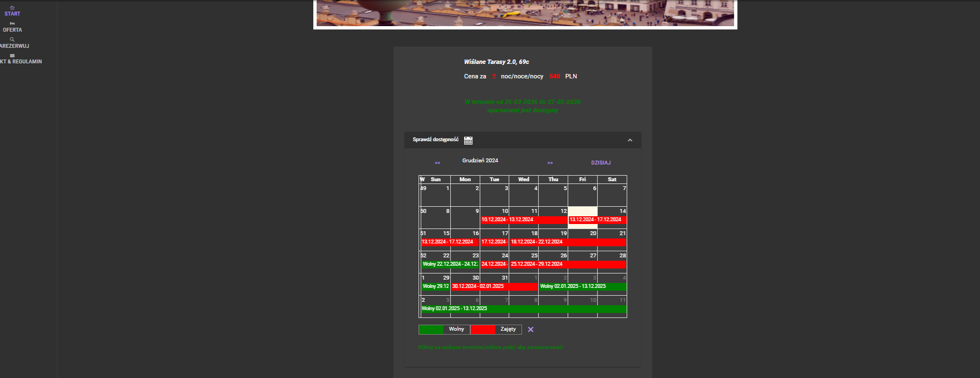The width and height of the screenshot is (980, 378).
Task: Go to previous month with << arrow
Action: click(x=437, y=163)
